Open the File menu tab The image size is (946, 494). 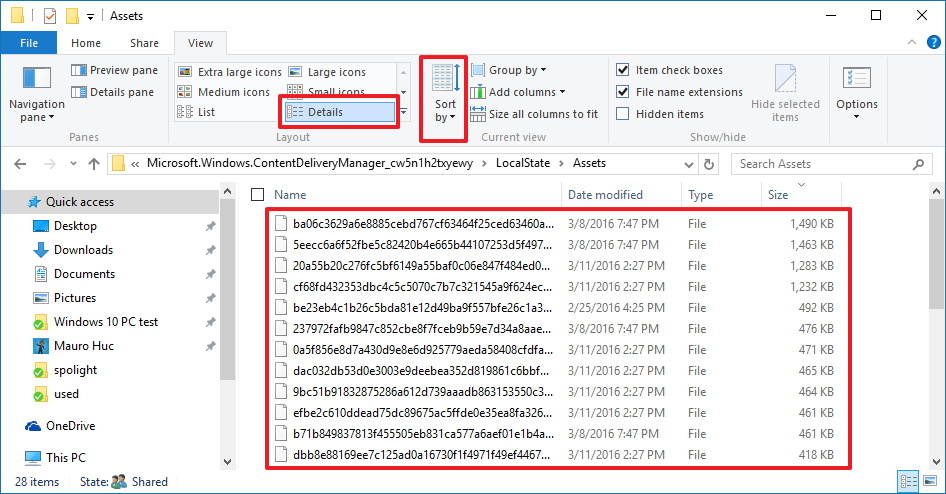(29, 43)
